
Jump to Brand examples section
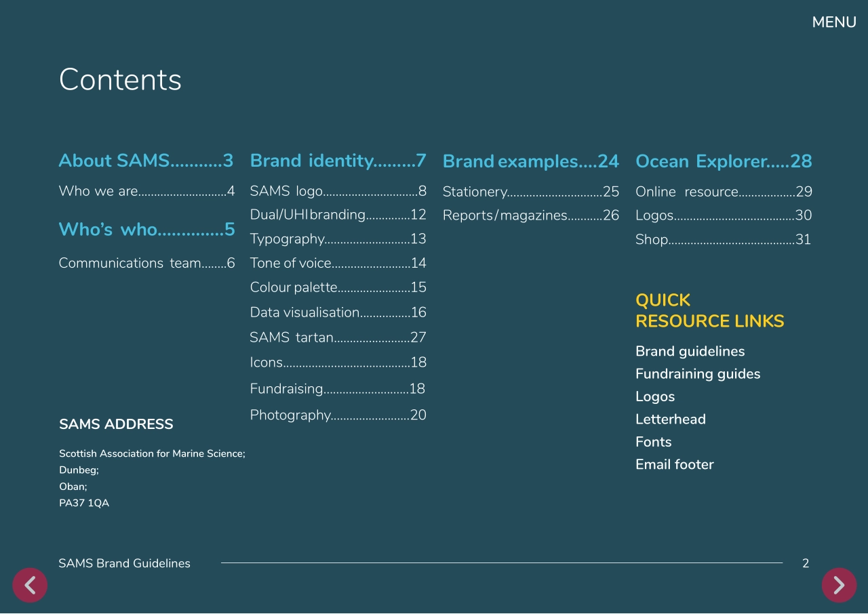(530, 161)
